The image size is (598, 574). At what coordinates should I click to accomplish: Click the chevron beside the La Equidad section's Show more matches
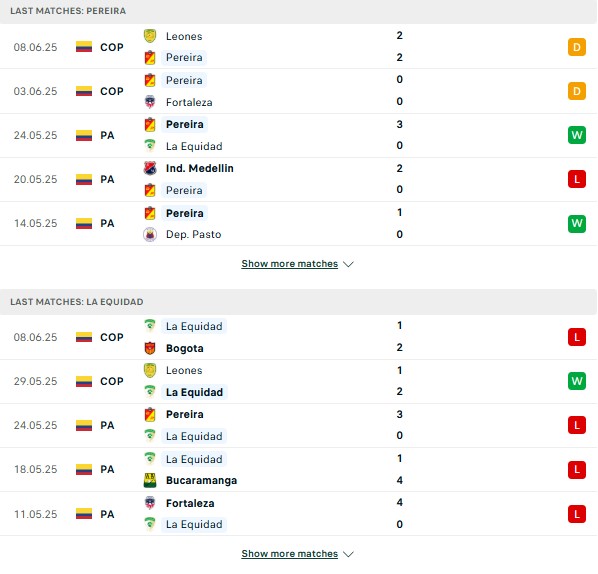[348, 554]
